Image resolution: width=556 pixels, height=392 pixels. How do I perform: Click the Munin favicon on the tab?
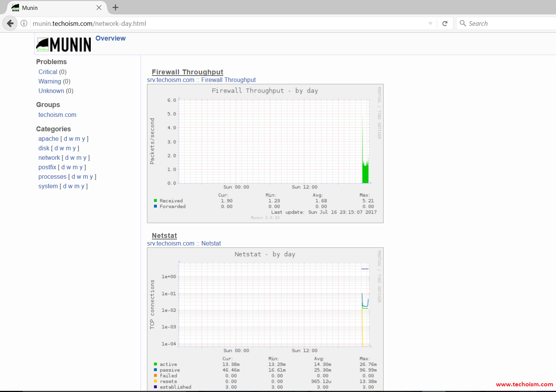pyautogui.click(x=15, y=8)
